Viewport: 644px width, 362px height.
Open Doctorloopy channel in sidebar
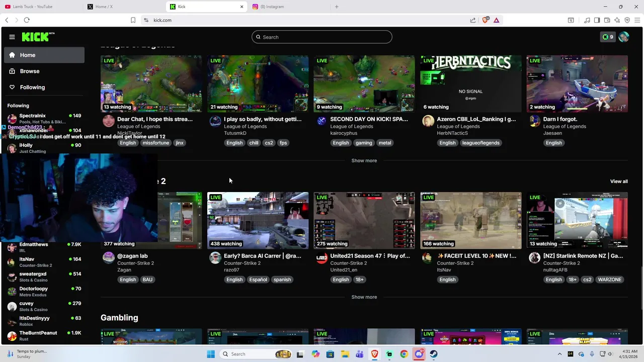[44, 291]
